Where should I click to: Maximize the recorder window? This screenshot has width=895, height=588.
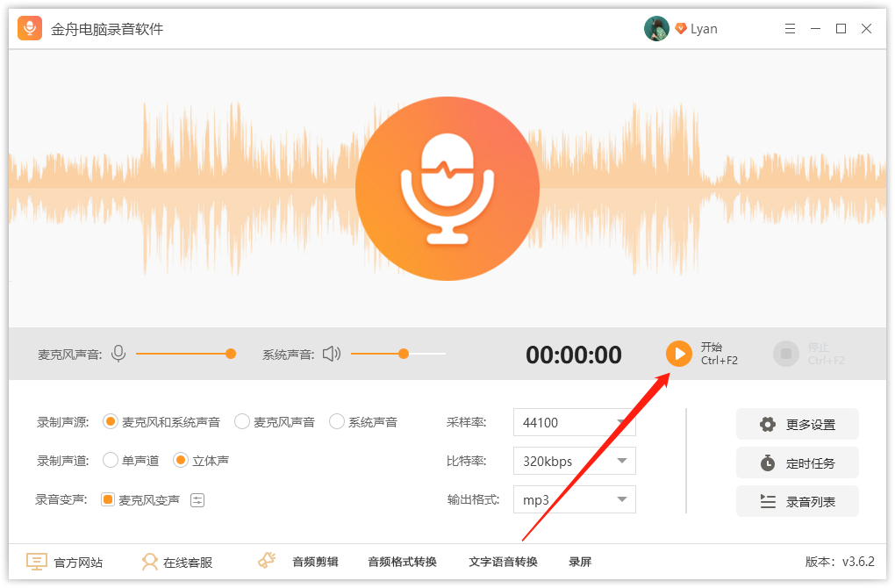[x=841, y=29]
